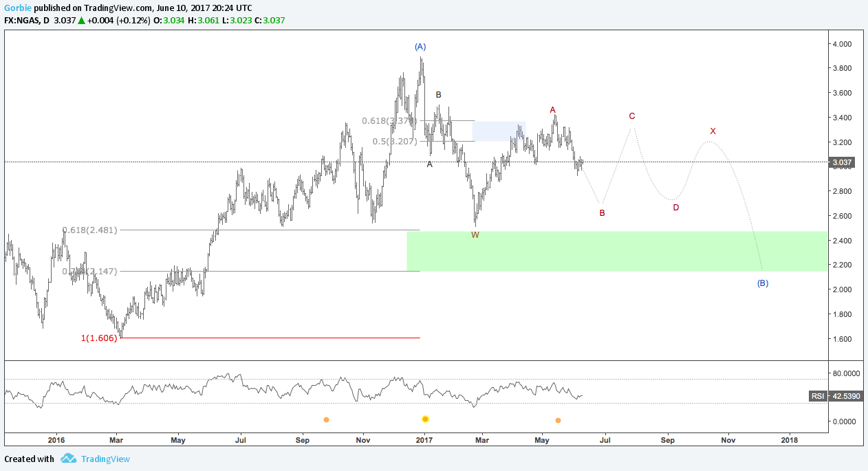Click the blue (B) wave label
The width and height of the screenshot is (868, 471).
coord(763,283)
